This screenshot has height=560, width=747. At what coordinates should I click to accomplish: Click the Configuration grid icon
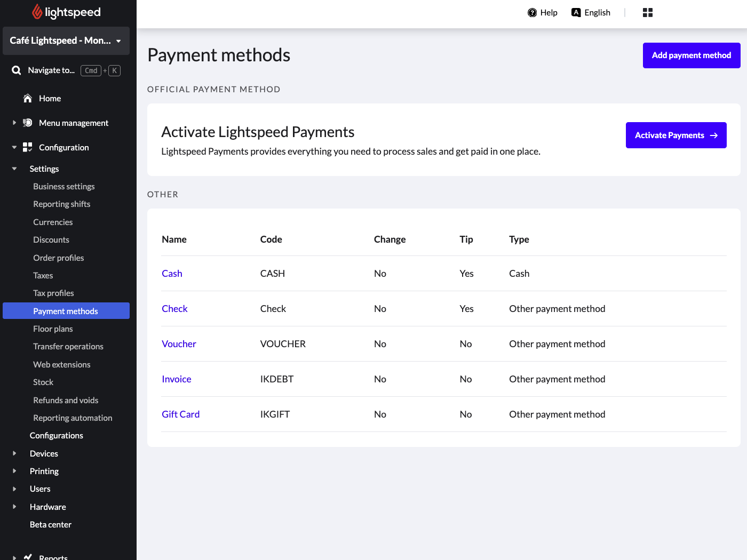click(28, 147)
